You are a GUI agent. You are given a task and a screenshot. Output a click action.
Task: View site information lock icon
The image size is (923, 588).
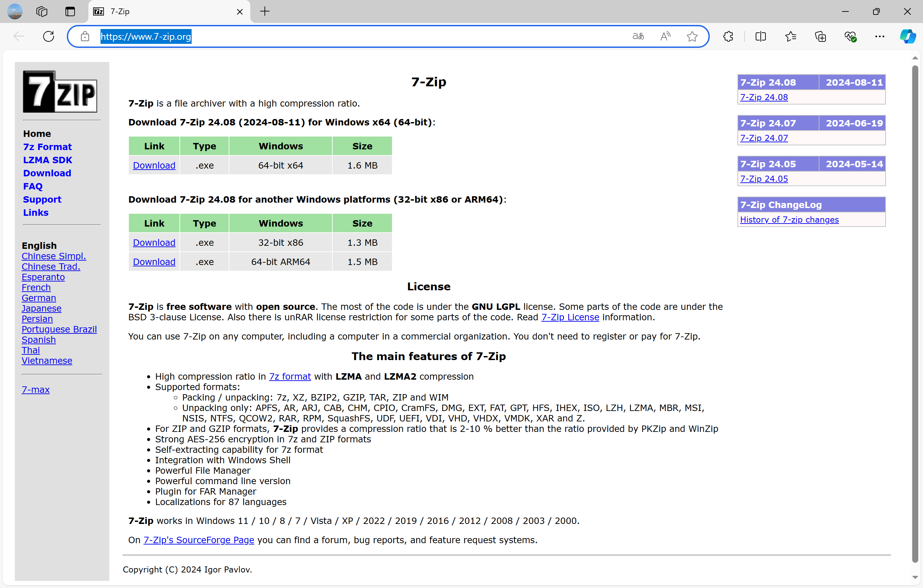[x=85, y=36]
